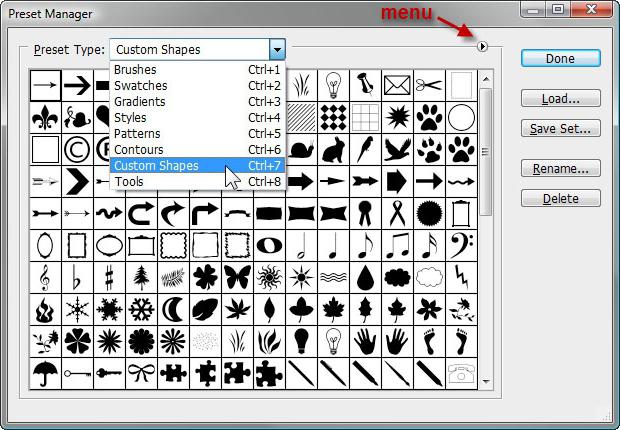Select the pine tree shape
The height and width of the screenshot is (430, 620).
141,278
